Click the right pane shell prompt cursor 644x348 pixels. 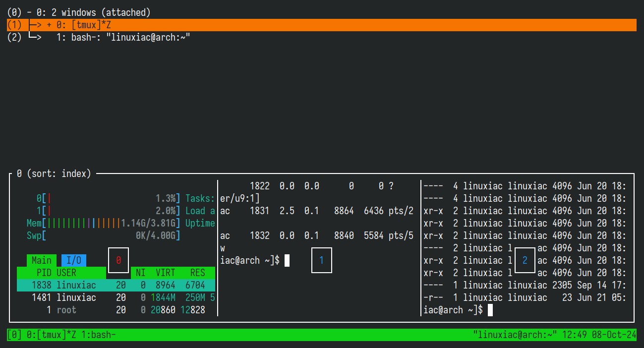(x=490, y=310)
